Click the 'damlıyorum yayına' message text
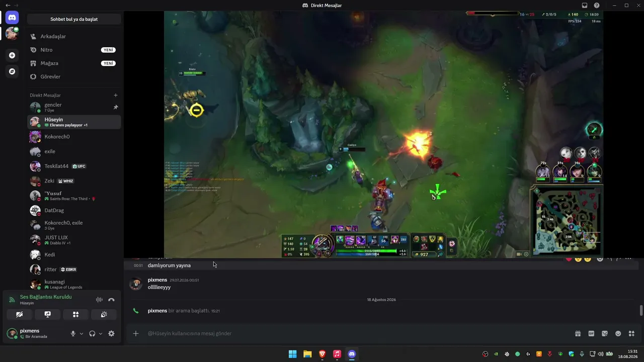Viewport: 644px width, 362px height. click(x=169, y=265)
